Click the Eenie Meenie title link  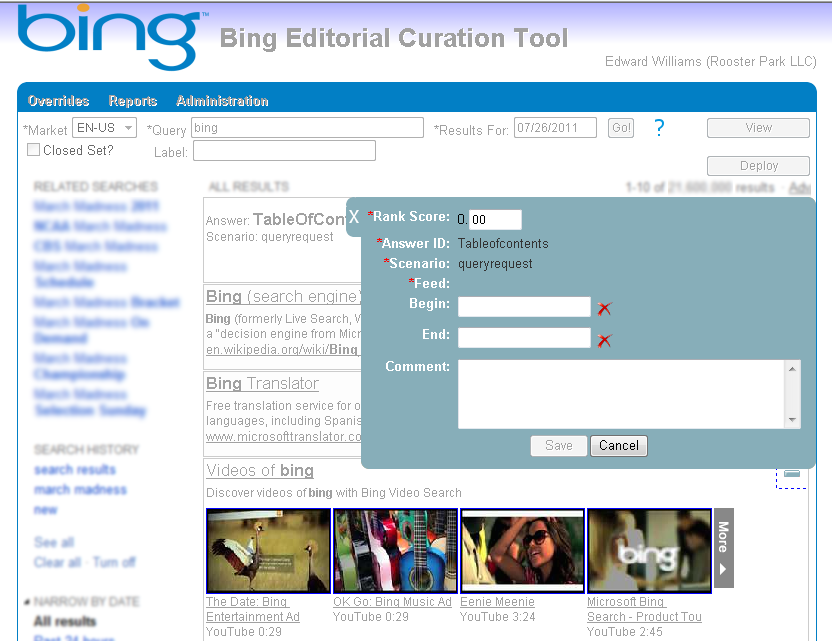(497, 602)
